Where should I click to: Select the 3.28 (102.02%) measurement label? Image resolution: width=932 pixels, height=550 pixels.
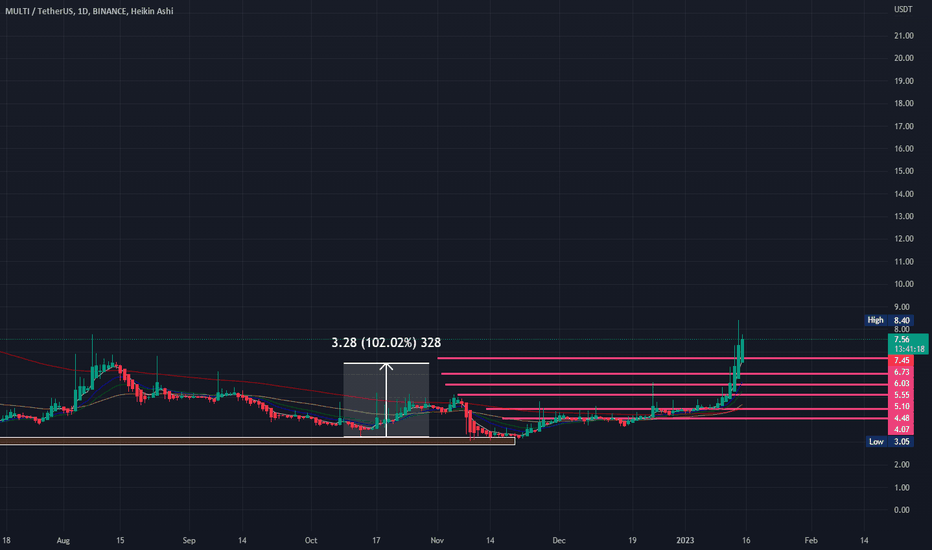click(386, 342)
